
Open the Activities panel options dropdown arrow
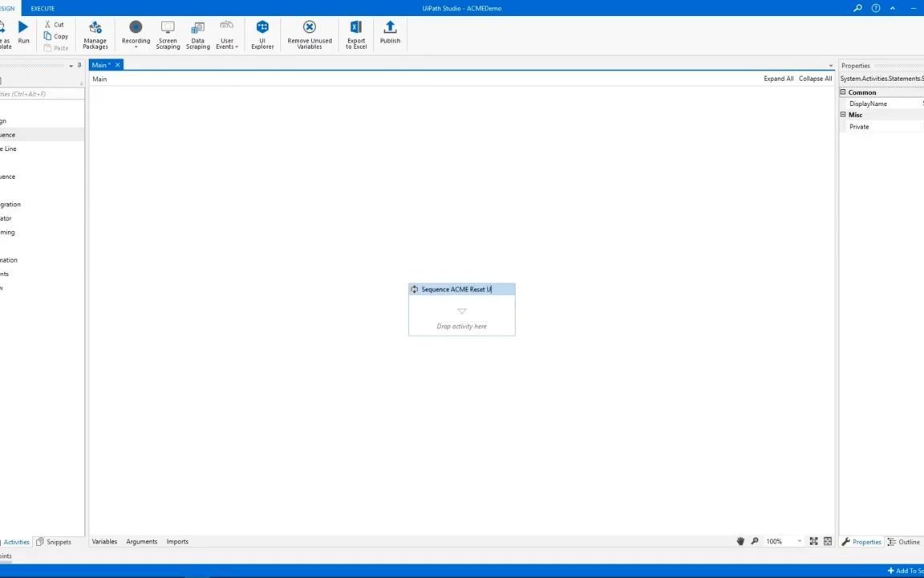coord(71,66)
